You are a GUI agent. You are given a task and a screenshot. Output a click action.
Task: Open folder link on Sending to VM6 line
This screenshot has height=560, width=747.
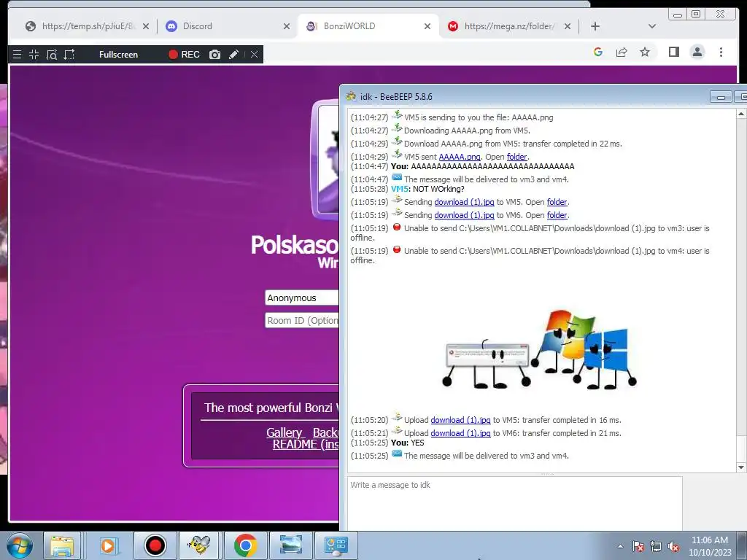pyautogui.click(x=557, y=215)
